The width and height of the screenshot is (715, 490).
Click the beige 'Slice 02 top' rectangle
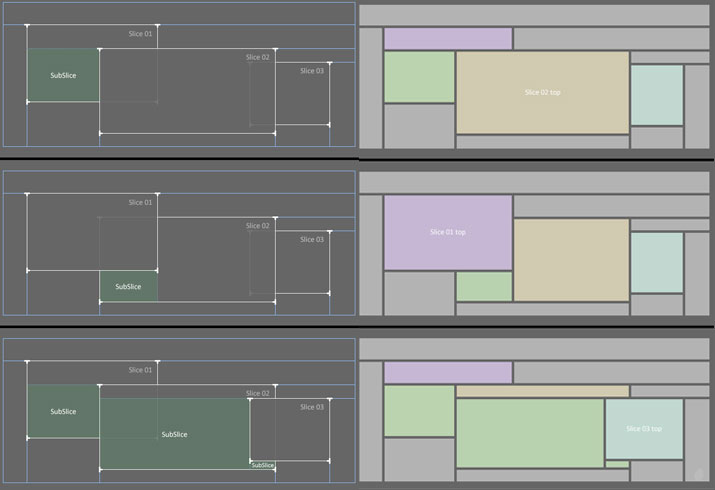point(542,92)
